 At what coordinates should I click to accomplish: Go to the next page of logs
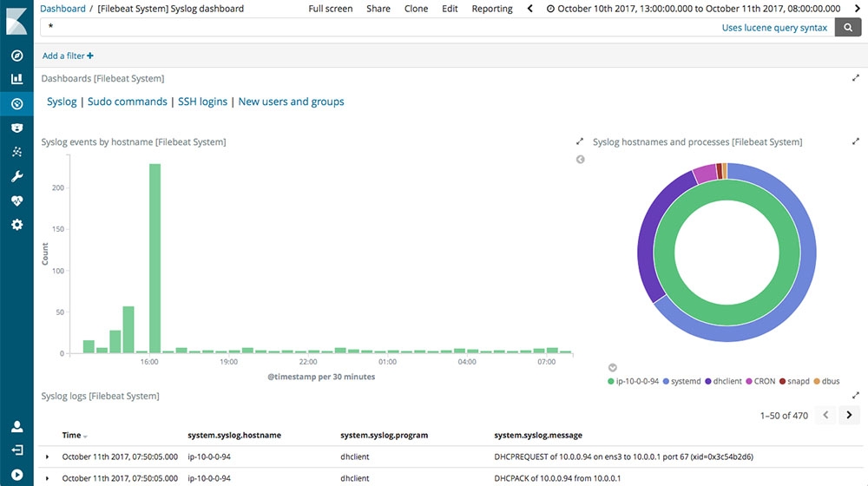tap(849, 415)
